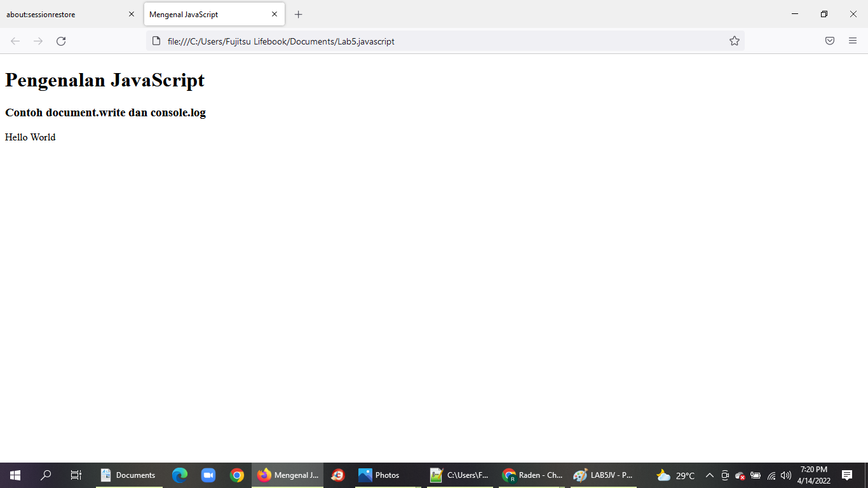Minimize the Firefox window
The image size is (868, 488).
(x=795, y=14)
